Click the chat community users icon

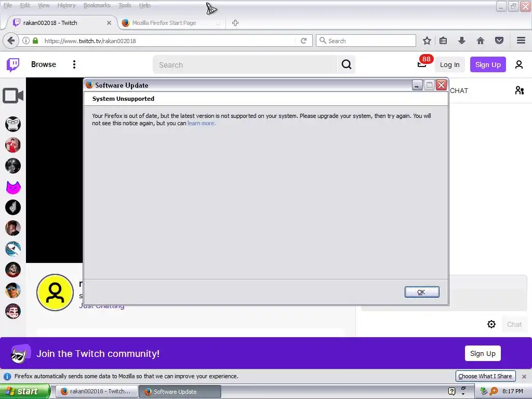pyautogui.click(x=519, y=90)
